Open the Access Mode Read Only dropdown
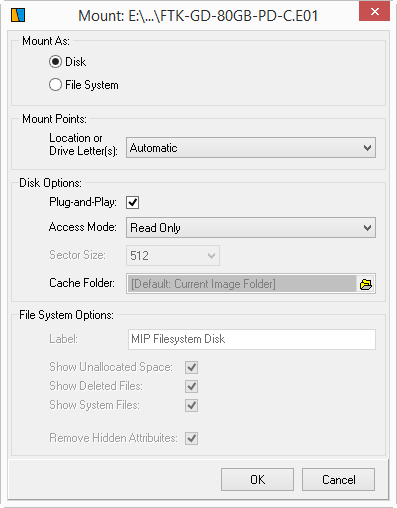Viewport: 397px width, 508px height. [x=251, y=228]
